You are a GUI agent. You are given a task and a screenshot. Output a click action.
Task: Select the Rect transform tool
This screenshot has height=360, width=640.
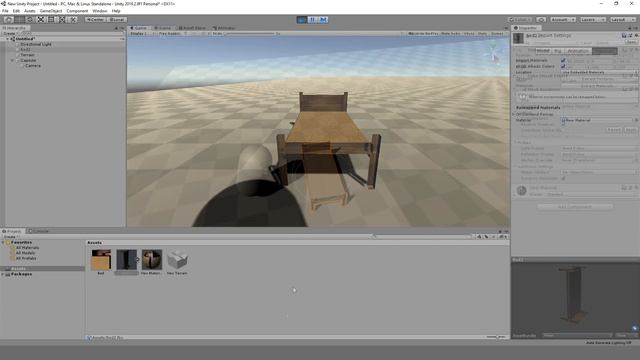(51, 20)
